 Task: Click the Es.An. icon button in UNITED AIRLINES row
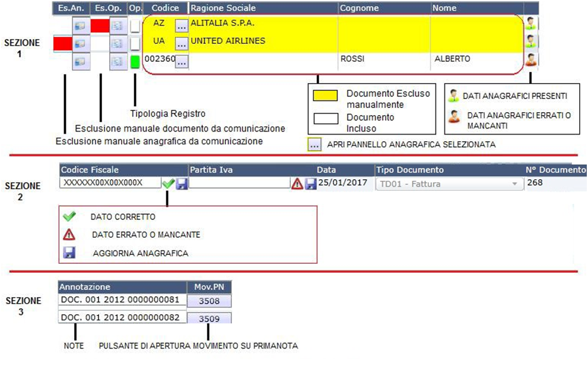click(x=81, y=43)
